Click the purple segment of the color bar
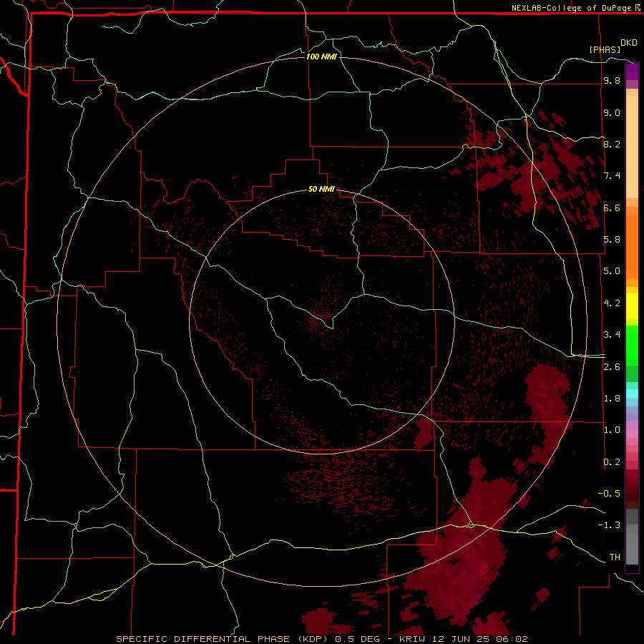This screenshot has width=644, height=644. [632, 72]
